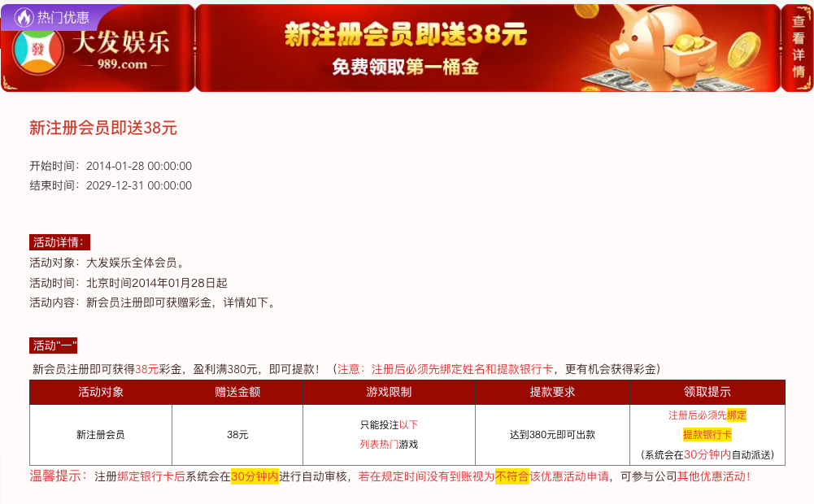This screenshot has height=504, width=814.
Task: Click the gold coin right of the piggy bank
Action: (743, 51)
